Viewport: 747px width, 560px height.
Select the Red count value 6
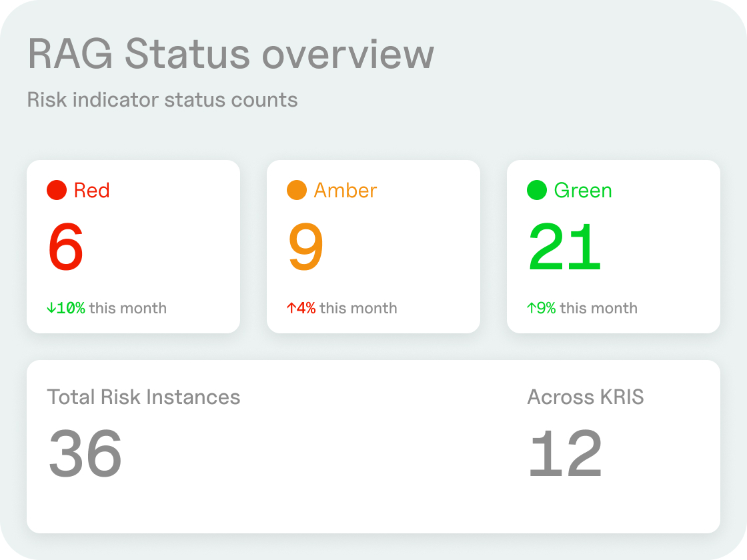[65, 247]
